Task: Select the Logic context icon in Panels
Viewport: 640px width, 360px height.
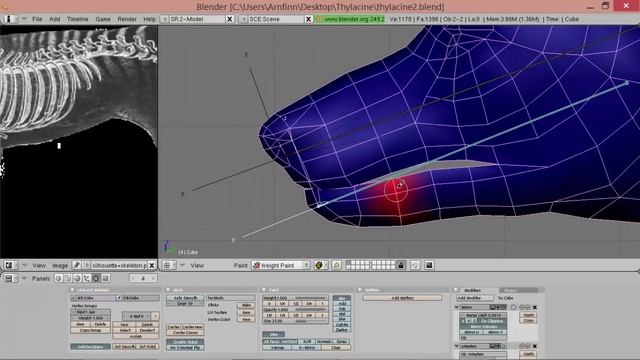Action: pyautogui.click(x=58, y=278)
